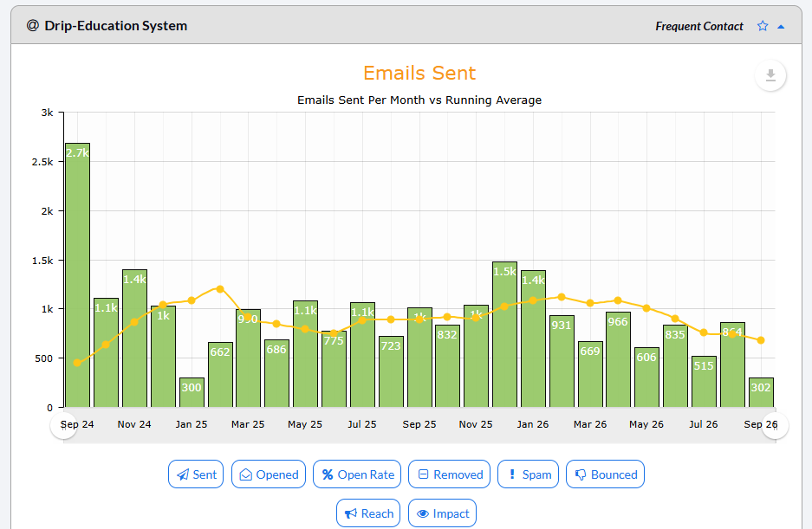The image size is (812, 529).
Task: Click the bar labeled 931
Action: coord(562,361)
